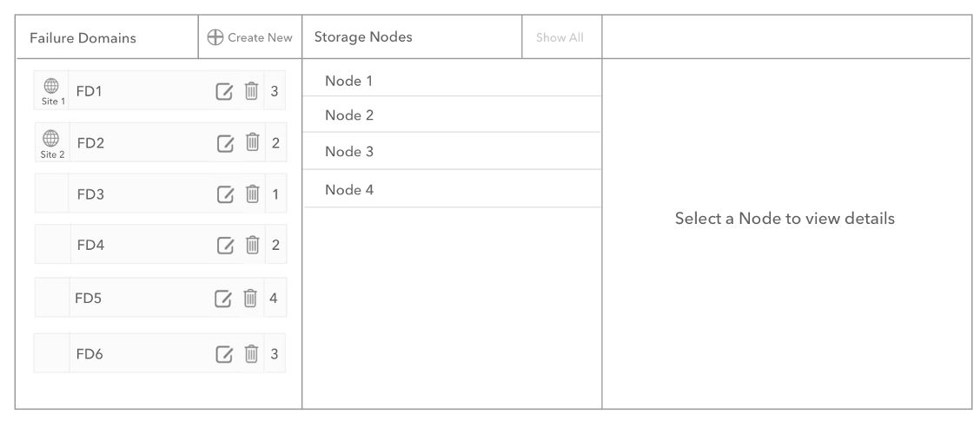Open the editor for FD3
Screen dimensions: 980x427
[x=224, y=194]
